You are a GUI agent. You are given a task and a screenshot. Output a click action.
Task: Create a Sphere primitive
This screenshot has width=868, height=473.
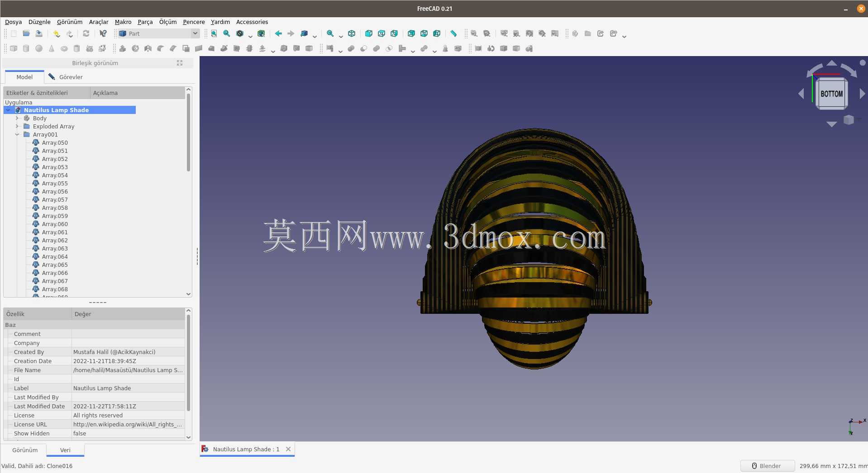(x=39, y=48)
